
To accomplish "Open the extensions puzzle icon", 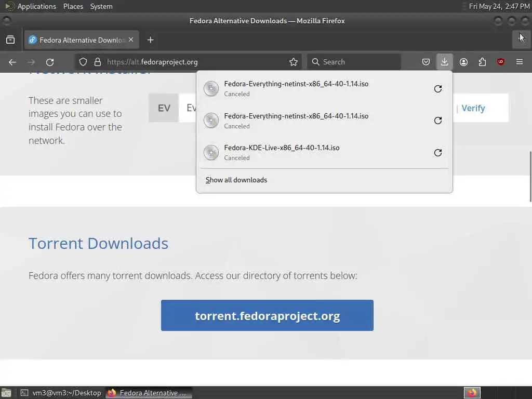I will [482, 62].
